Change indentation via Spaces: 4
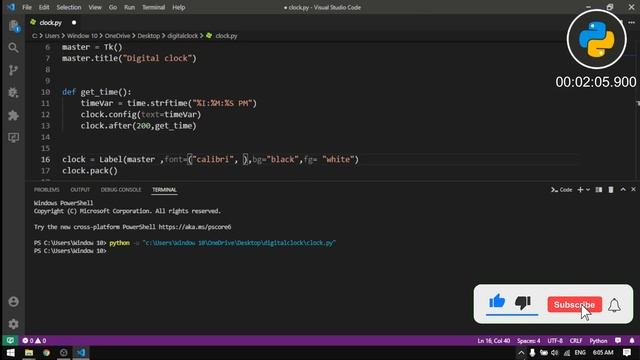This screenshot has width=640, height=360. pos(529,341)
